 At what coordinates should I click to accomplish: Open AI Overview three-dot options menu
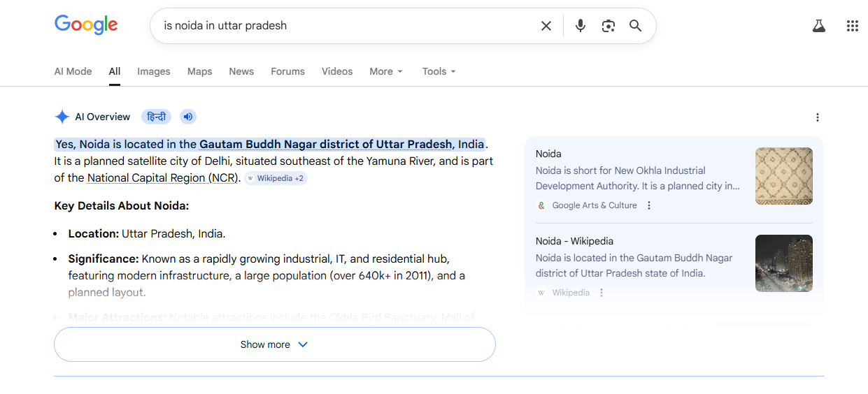(x=817, y=117)
